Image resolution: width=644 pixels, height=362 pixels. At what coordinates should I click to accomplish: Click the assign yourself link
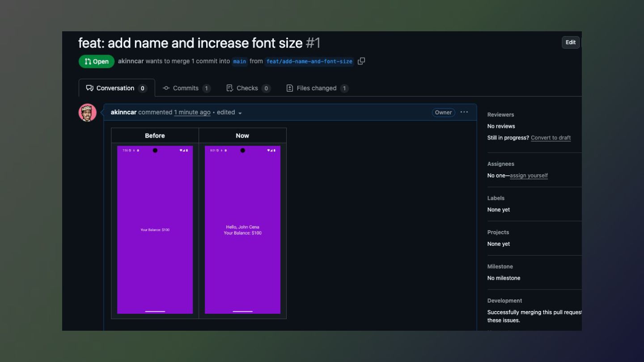click(x=529, y=176)
